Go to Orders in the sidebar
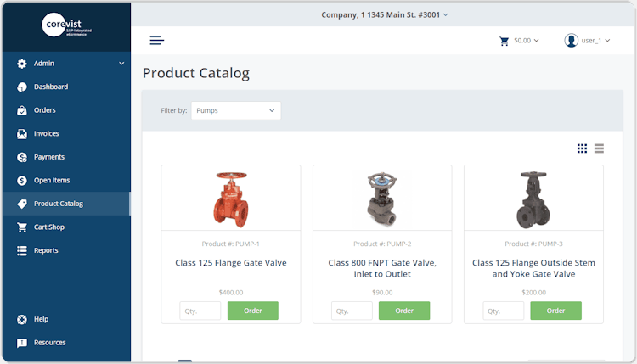 [x=44, y=110]
